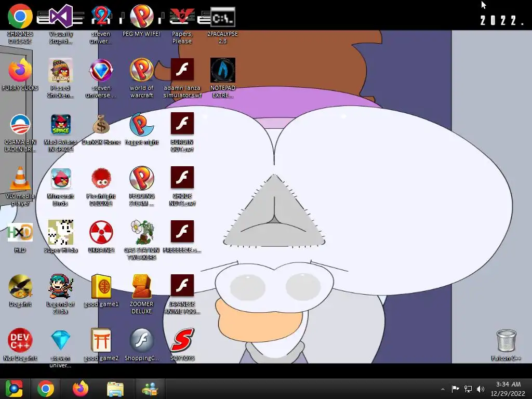
Task: Open the Legend of Zilda shortcut
Action: pos(60,287)
